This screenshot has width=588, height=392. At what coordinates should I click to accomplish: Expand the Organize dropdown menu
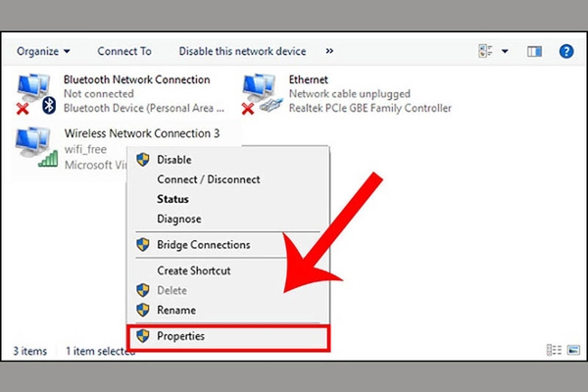pos(43,51)
